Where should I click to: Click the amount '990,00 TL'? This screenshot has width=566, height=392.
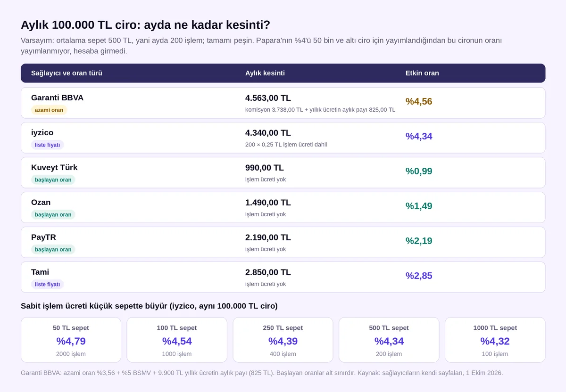point(265,168)
